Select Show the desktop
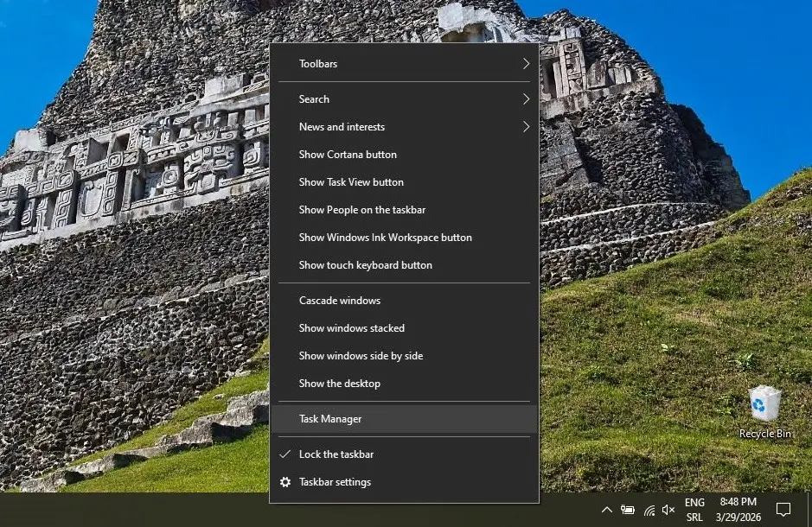 339,383
